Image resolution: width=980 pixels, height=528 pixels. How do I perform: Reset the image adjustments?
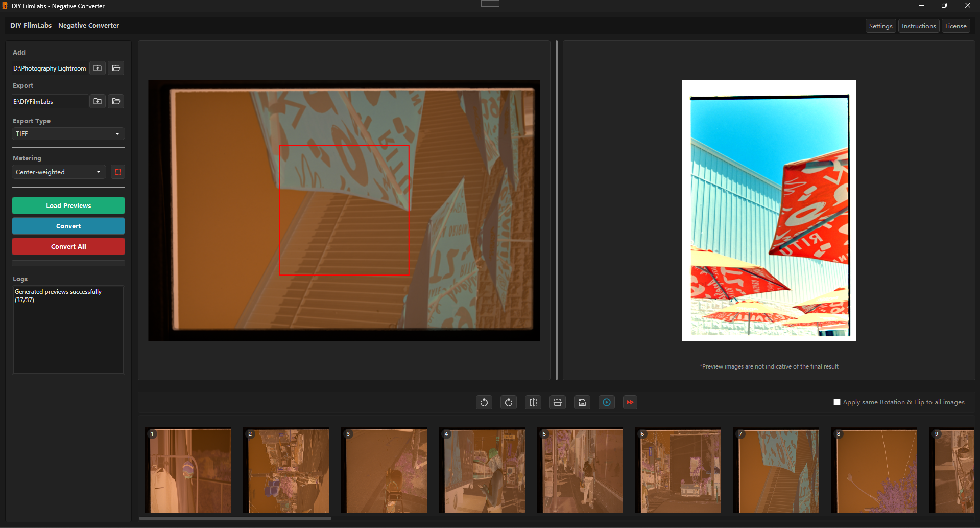tap(582, 402)
